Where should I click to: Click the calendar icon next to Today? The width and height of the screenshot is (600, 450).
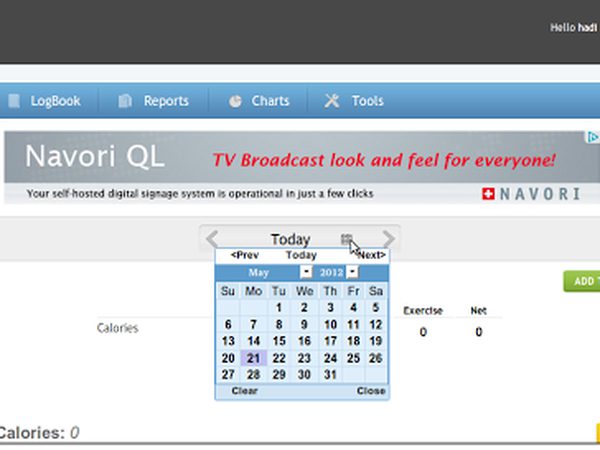coord(347,240)
